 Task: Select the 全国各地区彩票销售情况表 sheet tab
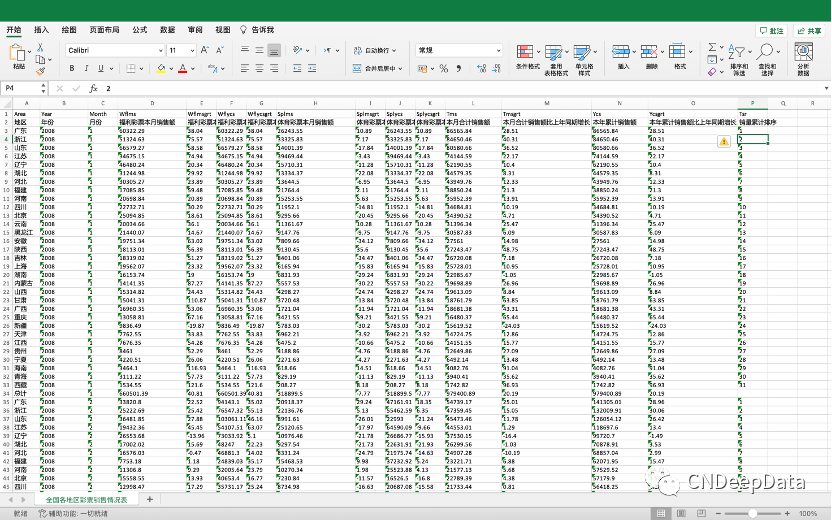click(x=86, y=500)
